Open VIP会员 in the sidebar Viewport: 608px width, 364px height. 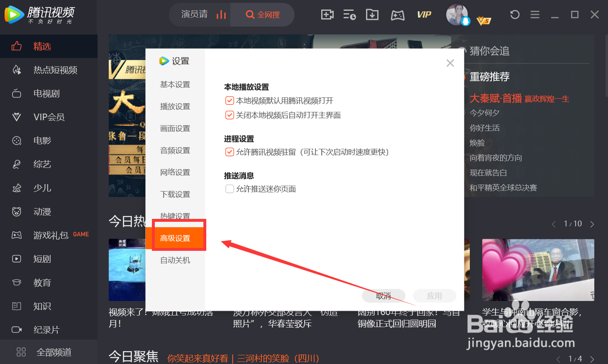[x=49, y=117]
